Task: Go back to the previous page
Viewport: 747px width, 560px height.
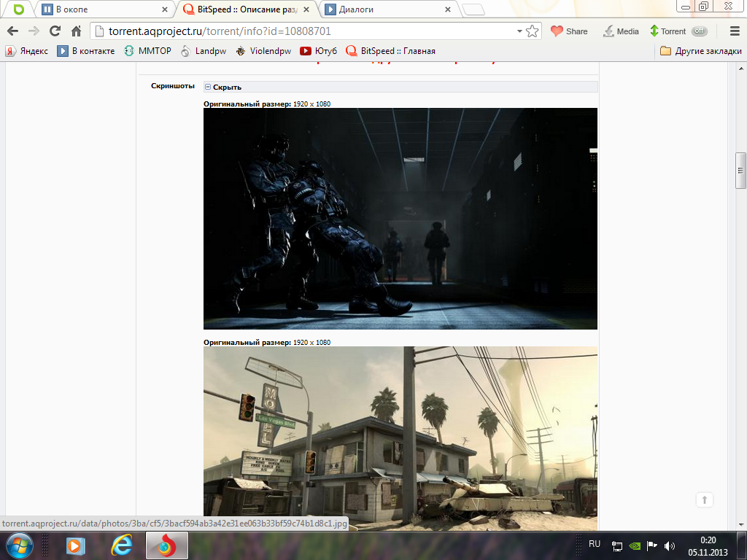Action: [13, 31]
